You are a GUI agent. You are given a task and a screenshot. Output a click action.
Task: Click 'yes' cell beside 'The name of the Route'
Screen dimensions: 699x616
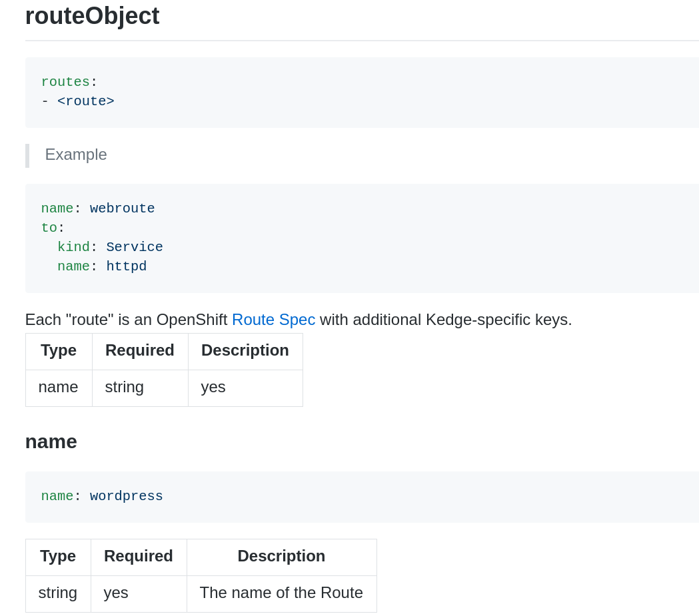click(x=116, y=593)
